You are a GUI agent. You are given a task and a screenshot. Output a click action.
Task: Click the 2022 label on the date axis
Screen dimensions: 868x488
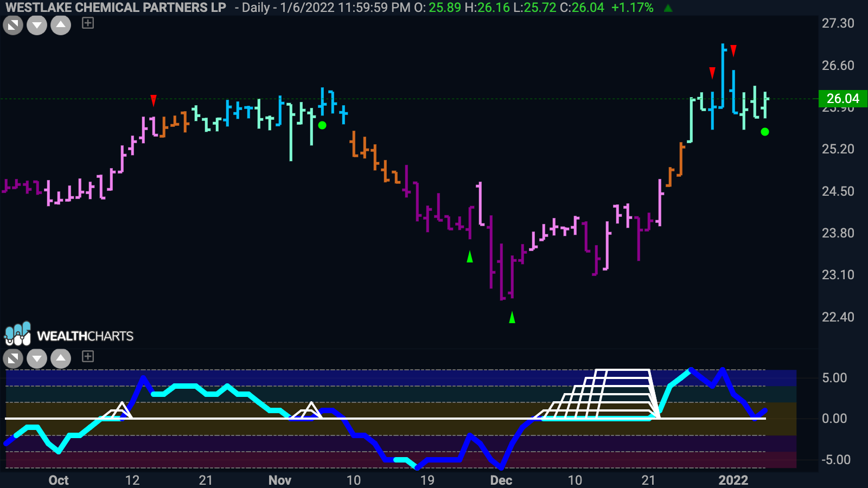pyautogui.click(x=733, y=480)
